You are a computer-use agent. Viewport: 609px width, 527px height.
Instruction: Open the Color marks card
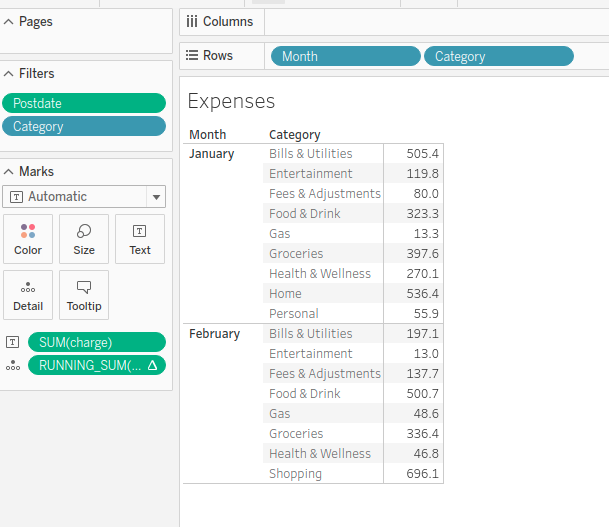click(28, 239)
